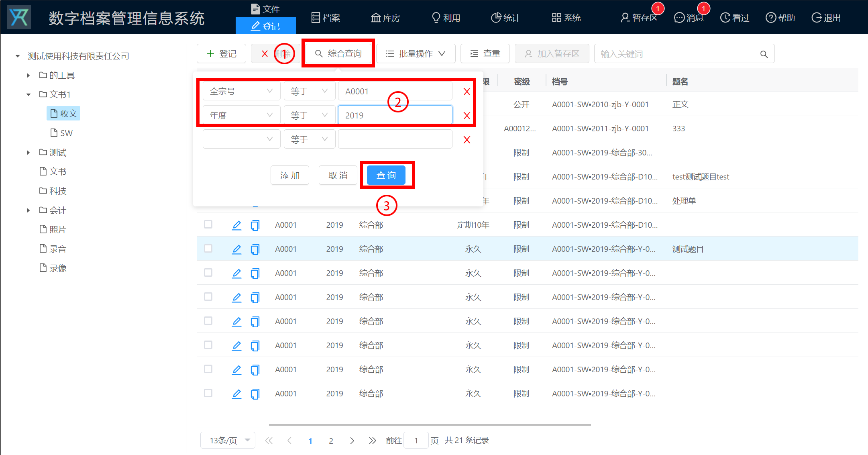Open 暂存区 with notification badge
Screen dimensions: 868x455
pos(639,18)
